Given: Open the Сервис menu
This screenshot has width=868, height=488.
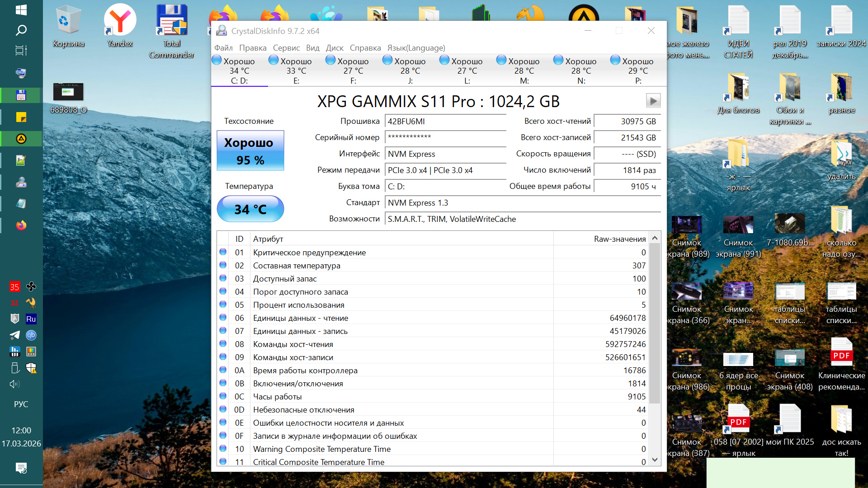Looking at the screenshot, I should [x=286, y=48].
